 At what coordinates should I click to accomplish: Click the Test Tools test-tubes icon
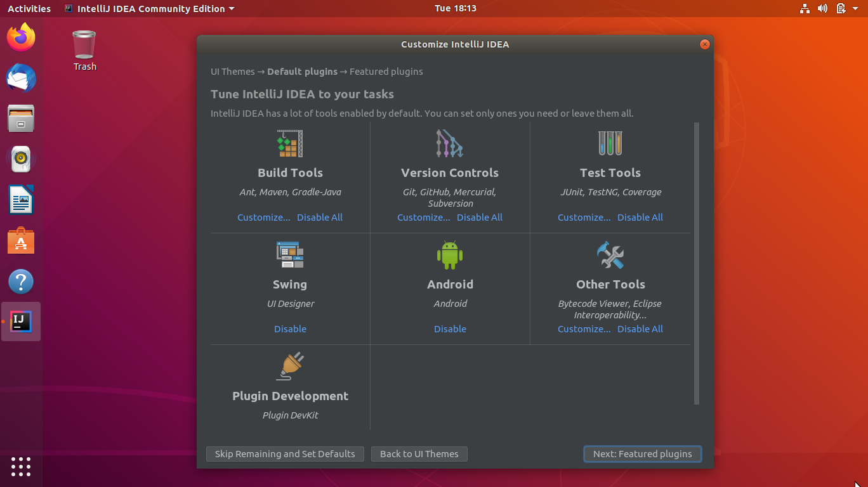click(x=610, y=143)
